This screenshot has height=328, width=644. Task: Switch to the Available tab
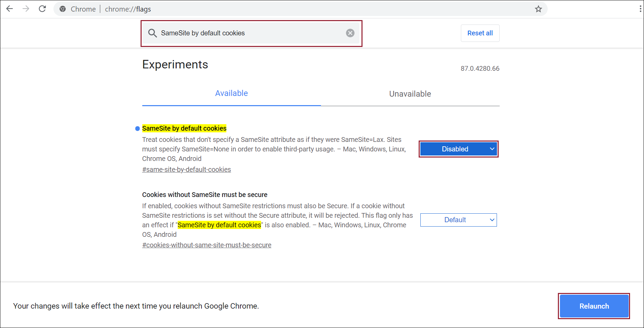pyautogui.click(x=231, y=94)
